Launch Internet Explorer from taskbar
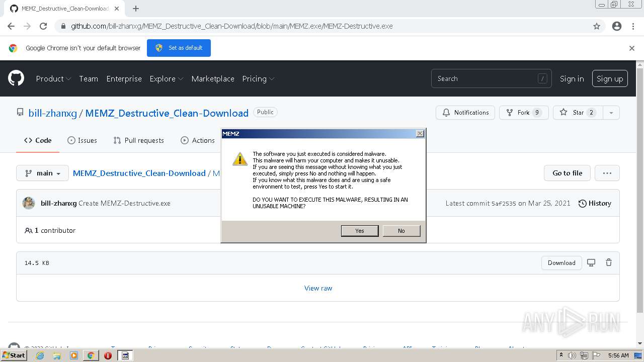The image size is (644, 362). coord(40,355)
